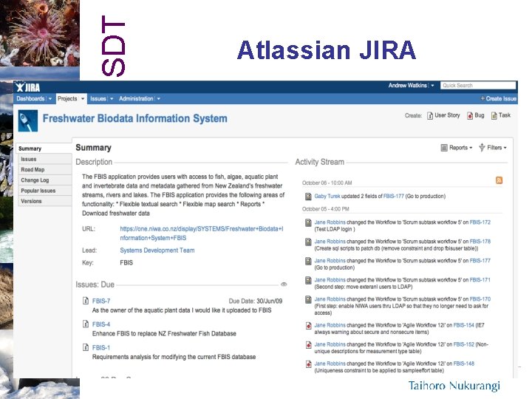Toggle the eye icon next to Issues: Due
The height and width of the screenshot is (399, 532).
[284, 284]
